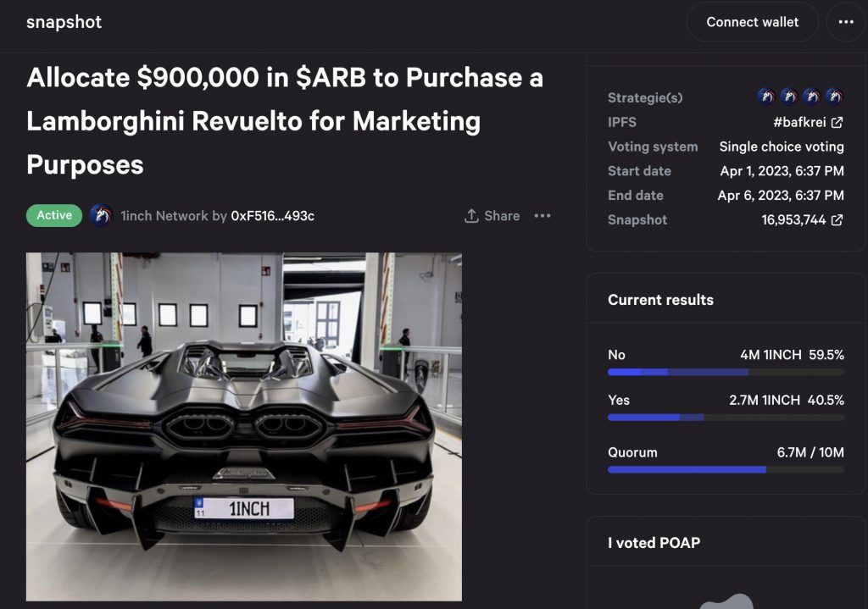Click the 1inch Network avatar icon
Screen dimensions: 868x609
click(101, 216)
